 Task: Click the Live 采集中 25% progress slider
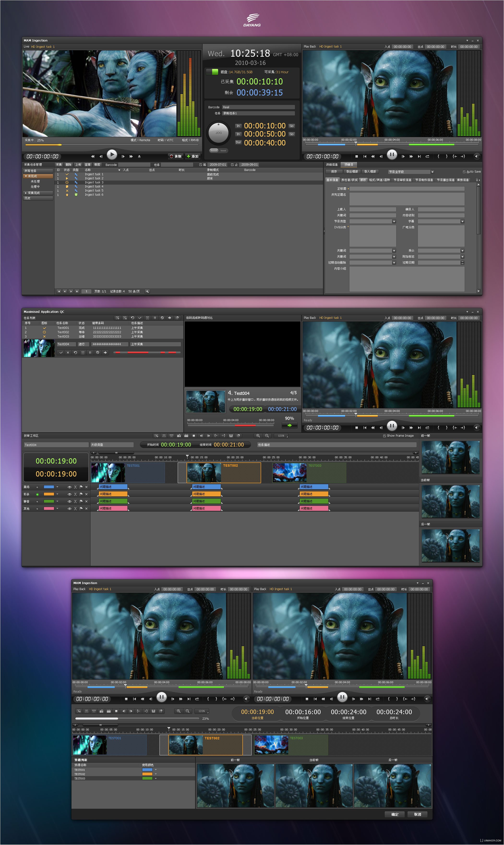[112, 145]
